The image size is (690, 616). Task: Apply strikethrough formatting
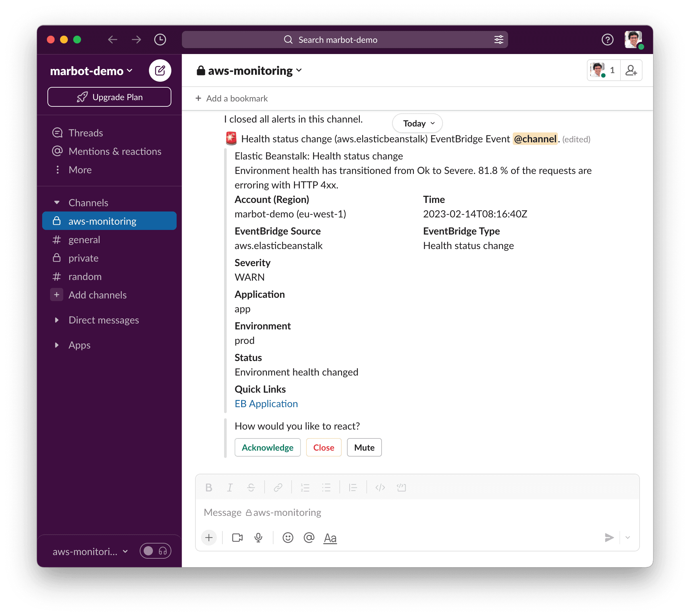coord(251,488)
